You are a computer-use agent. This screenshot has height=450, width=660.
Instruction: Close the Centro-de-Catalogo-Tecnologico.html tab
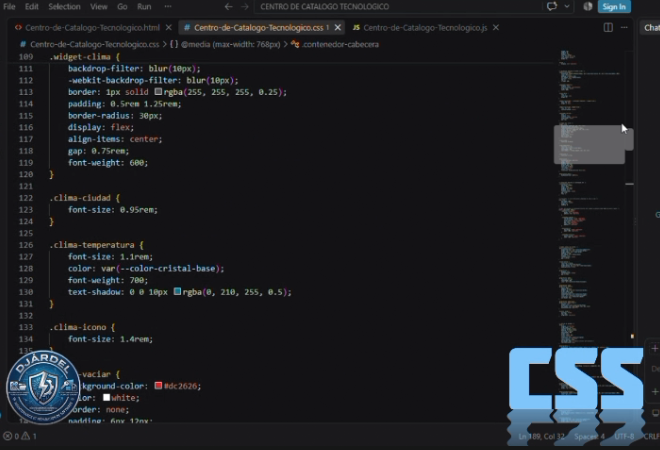[169, 28]
